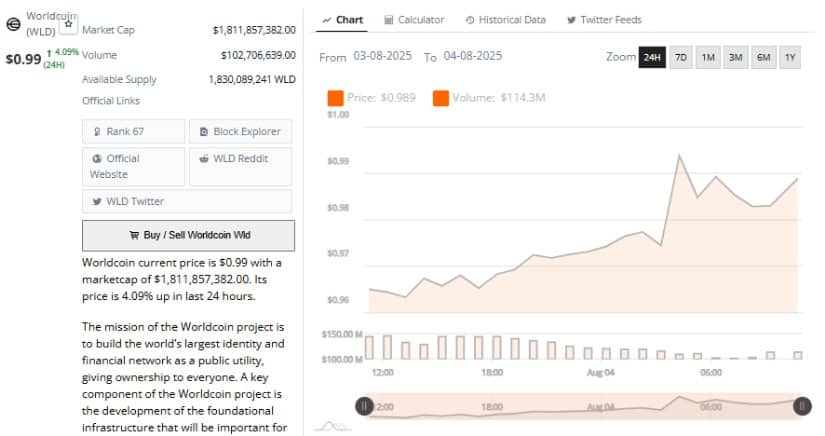The width and height of the screenshot is (825, 436).
Task: Click the Twitter icon for WLD Twitter
Action: pyautogui.click(x=97, y=201)
